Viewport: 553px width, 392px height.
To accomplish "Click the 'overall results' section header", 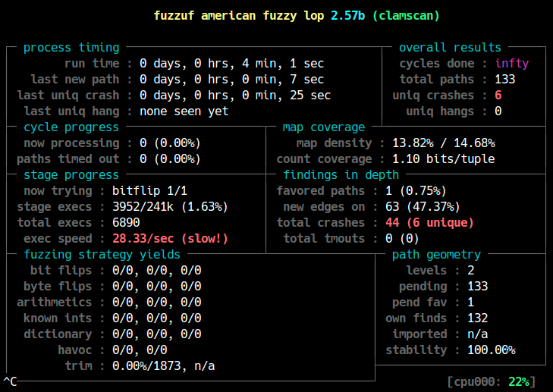I will [x=450, y=48].
